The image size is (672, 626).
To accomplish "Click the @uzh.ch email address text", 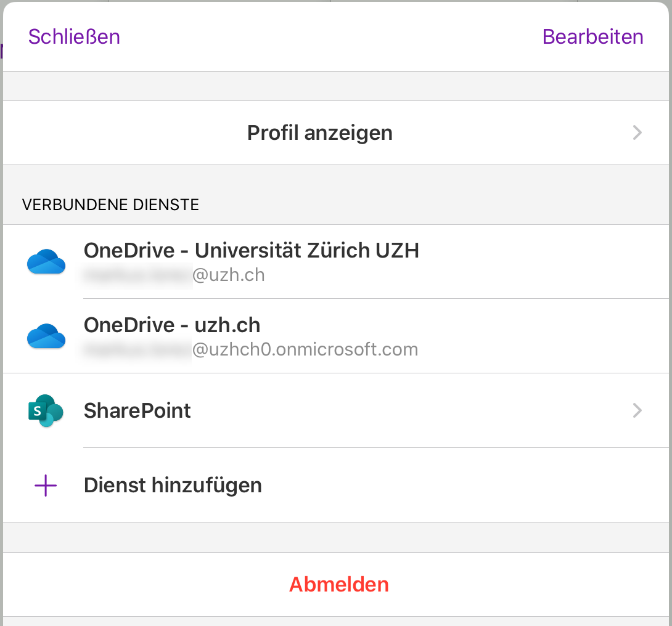I will pos(229,275).
